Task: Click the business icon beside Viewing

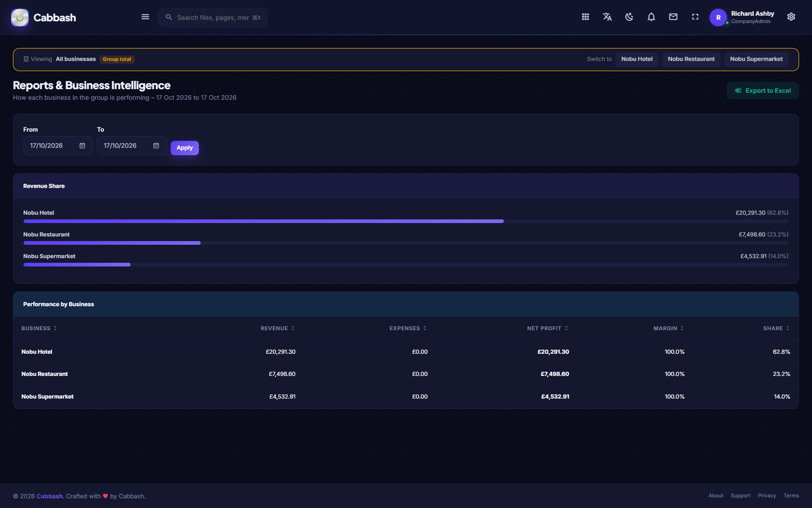Action: point(26,59)
